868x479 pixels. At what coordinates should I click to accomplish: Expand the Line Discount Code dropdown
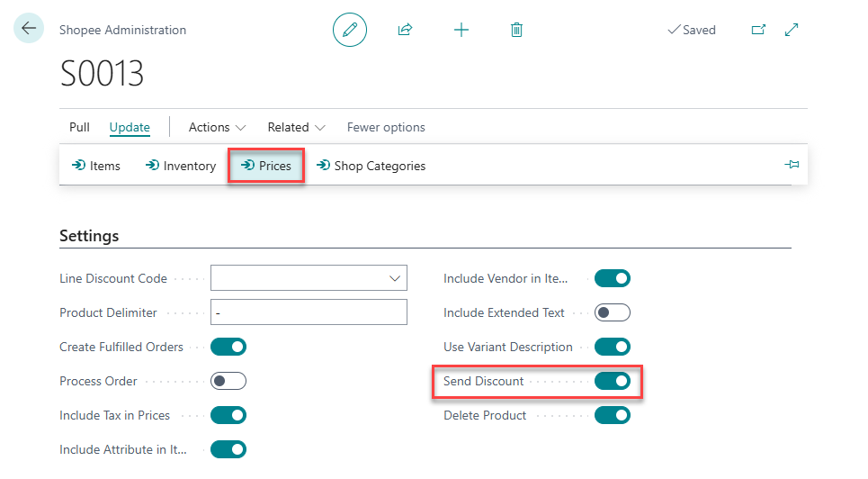[394, 278]
